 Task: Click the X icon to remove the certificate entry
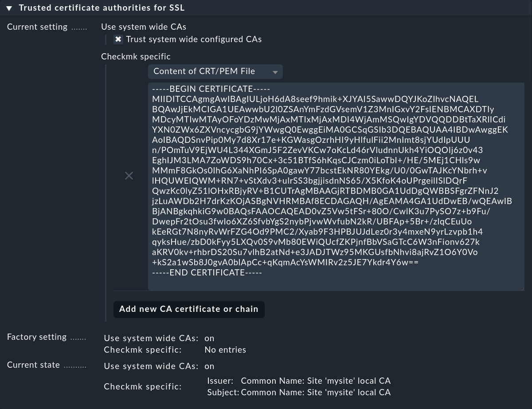pyautogui.click(x=129, y=176)
